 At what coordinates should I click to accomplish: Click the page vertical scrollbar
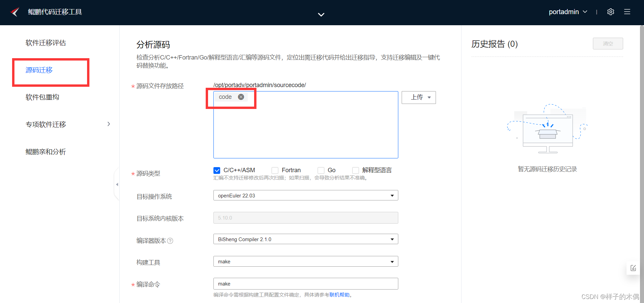642,164
